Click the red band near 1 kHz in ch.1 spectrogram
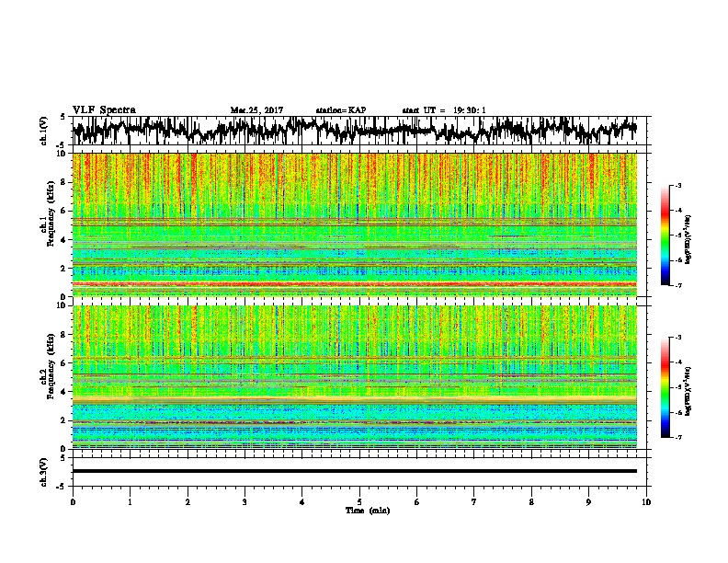Viewport: 728px width, 563px height. 355,284
